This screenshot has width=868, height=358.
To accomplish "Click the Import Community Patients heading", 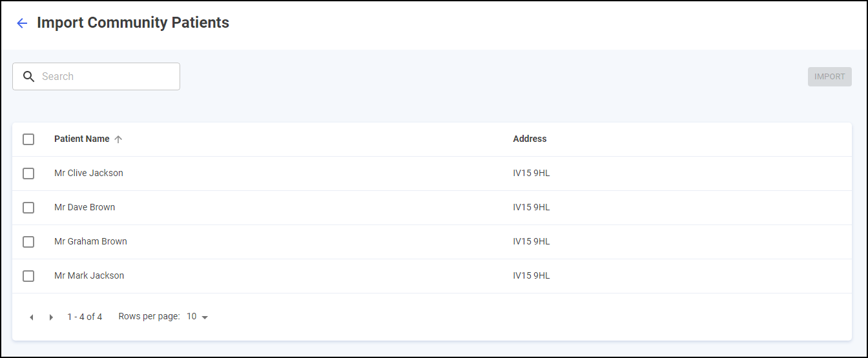I will point(133,23).
